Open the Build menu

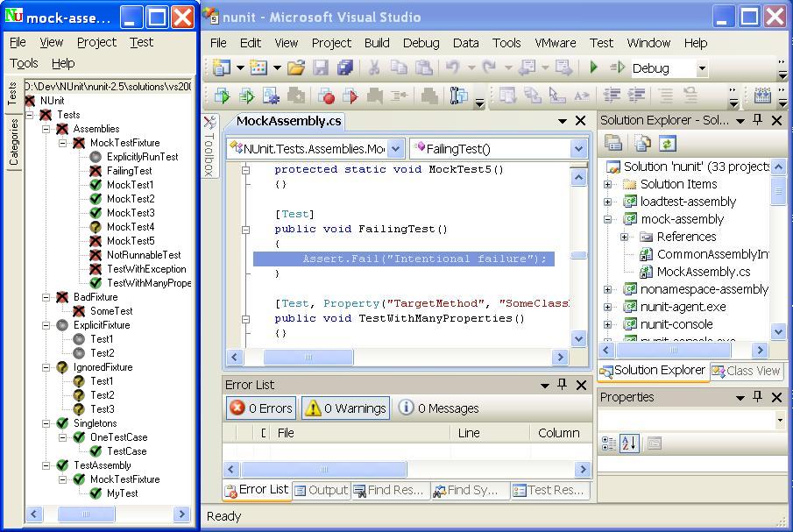(377, 42)
